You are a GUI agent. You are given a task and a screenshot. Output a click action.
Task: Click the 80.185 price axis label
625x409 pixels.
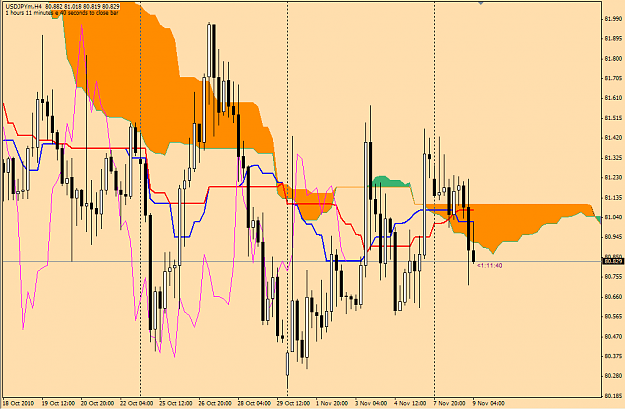[x=613, y=396]
